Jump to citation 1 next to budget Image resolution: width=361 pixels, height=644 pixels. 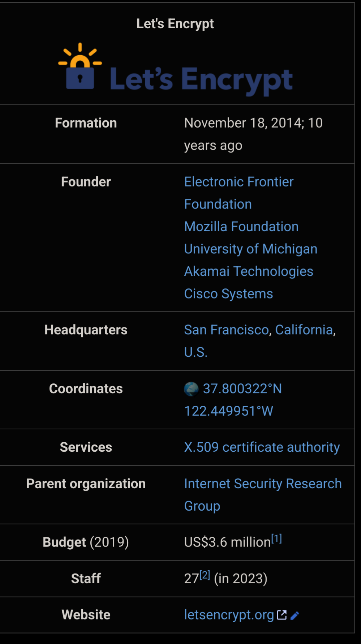point(276,538)
